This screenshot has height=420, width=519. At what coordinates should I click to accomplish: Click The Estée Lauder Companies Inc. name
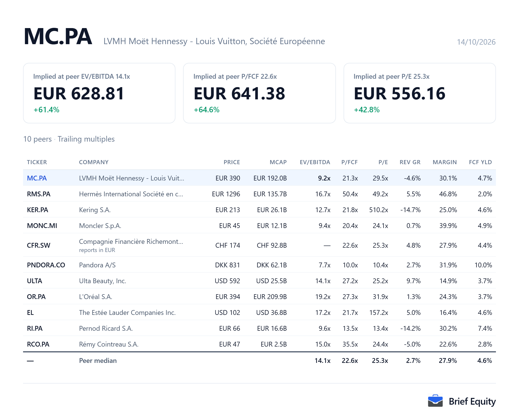pyautogui.click(x=127, y=312)
